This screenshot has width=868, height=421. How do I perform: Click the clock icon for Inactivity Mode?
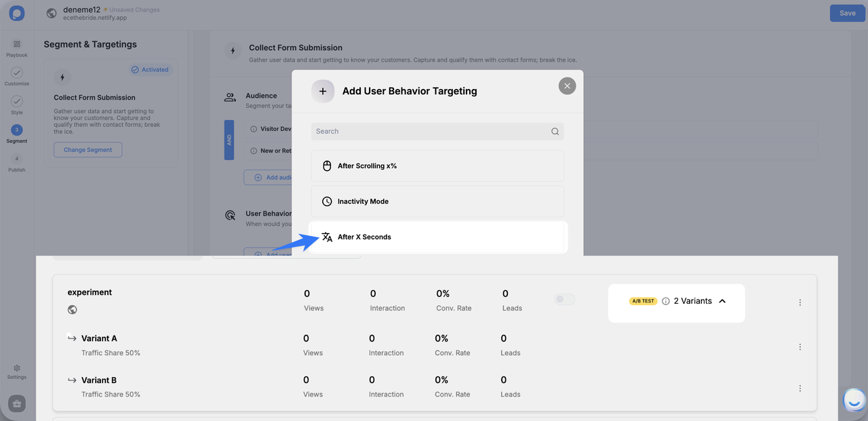(x=327, y=201)
